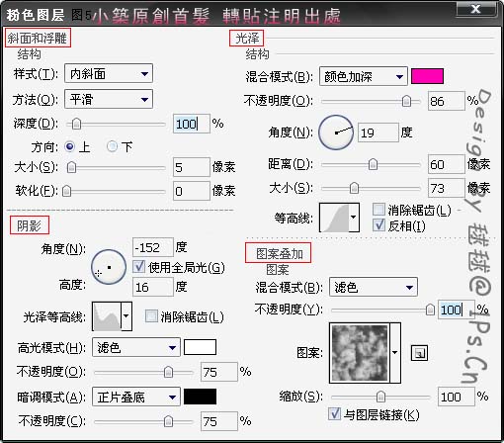Click the 软化 soften field showing 0
The width and height of the screenshot is (504, 443).
pos(192,191)
